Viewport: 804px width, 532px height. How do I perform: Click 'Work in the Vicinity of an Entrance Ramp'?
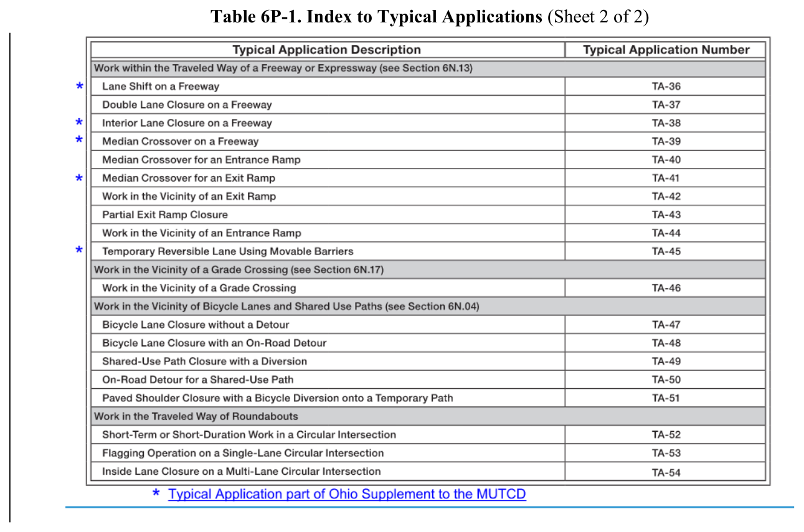pos(201,233)
